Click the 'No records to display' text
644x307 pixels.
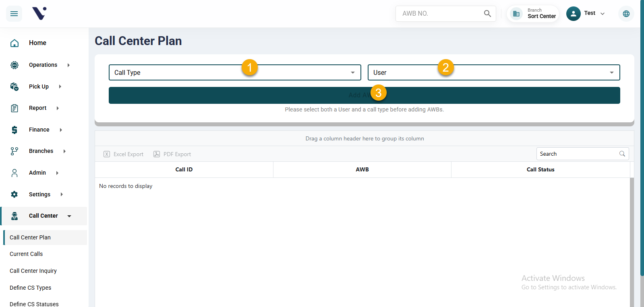pos(126,186)
